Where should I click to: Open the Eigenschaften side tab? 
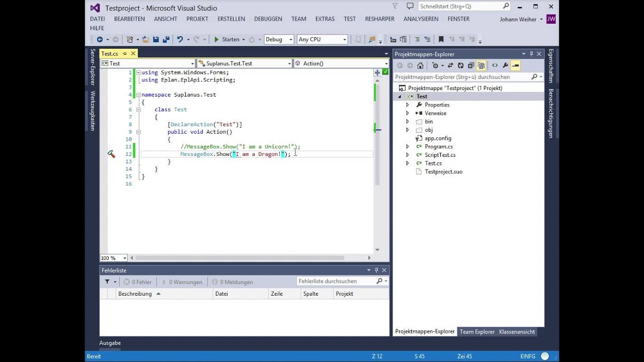click(x=551, y=65)
